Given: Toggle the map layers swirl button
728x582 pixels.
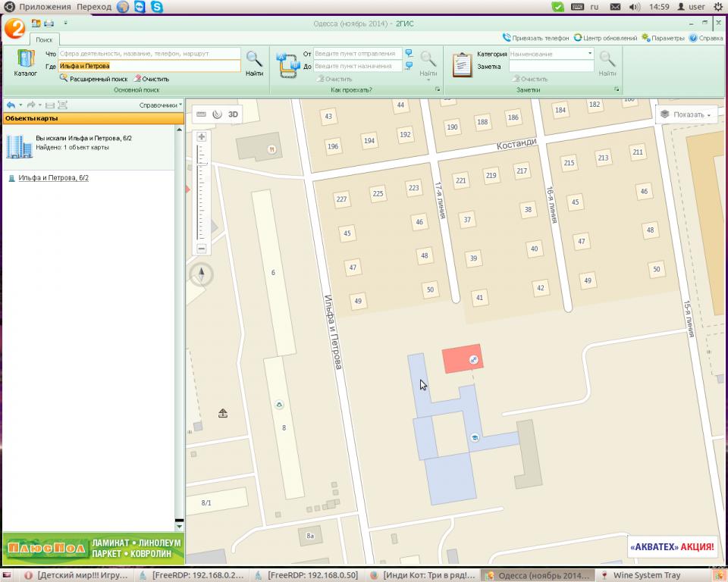Looking at the screenshot, I should (217, 114).
